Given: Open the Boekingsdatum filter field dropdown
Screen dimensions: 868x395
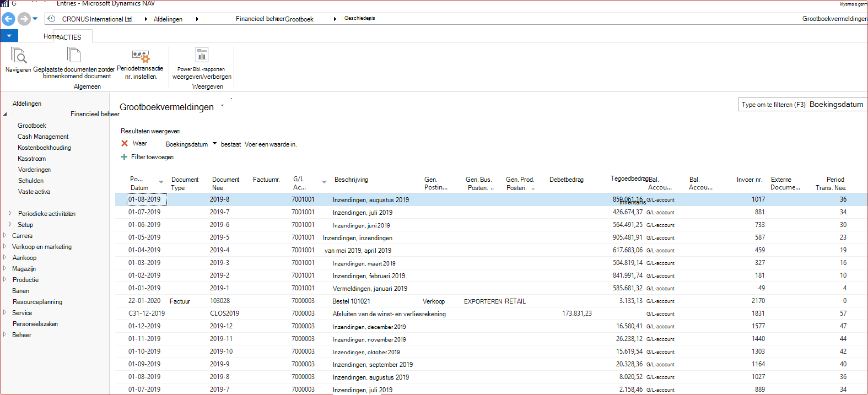Looking at the screenshot, I should click(x=215, y=144).
